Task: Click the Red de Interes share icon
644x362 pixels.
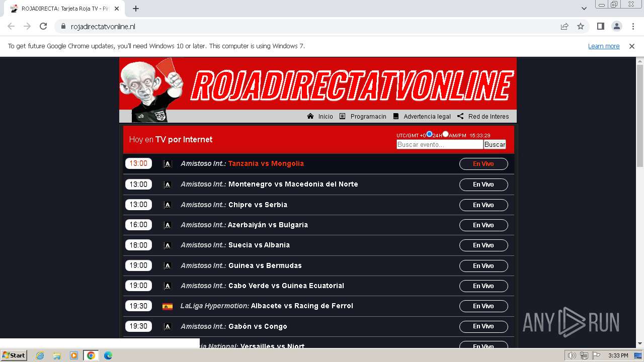Action: coord(460,116)
